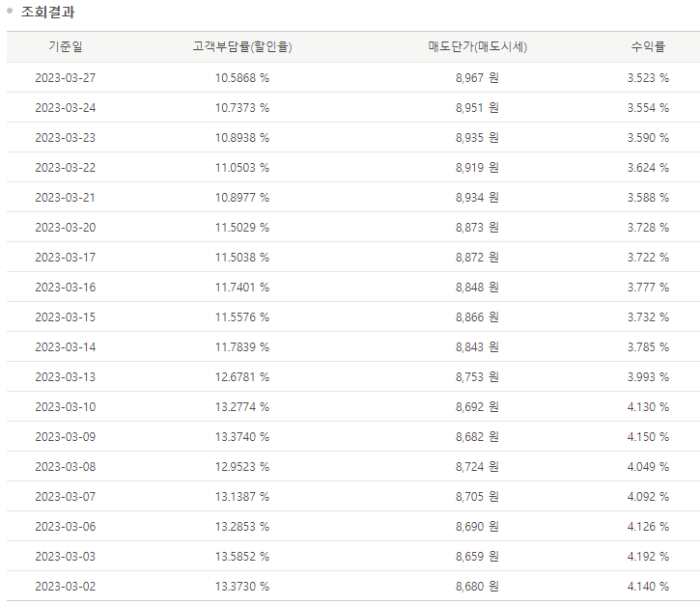700x605 pixels.
Task: Click sell price 8,866 원
Action: (477, 316)
